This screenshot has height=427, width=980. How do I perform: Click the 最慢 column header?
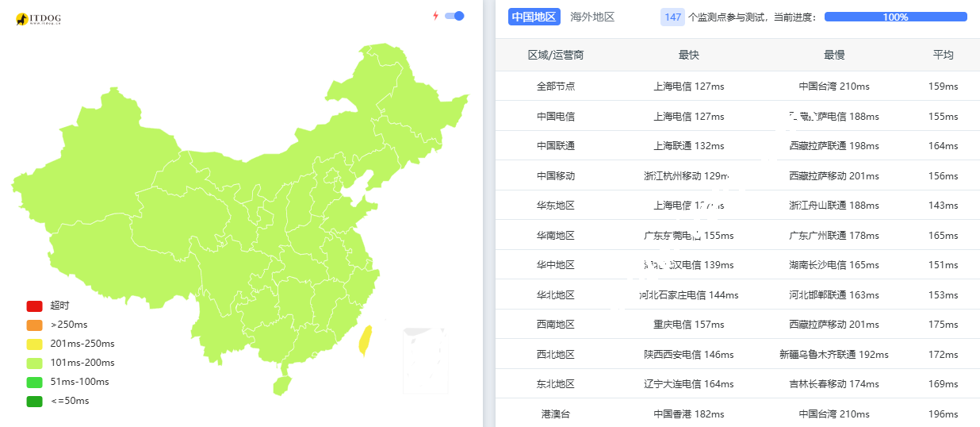[834, 55]
